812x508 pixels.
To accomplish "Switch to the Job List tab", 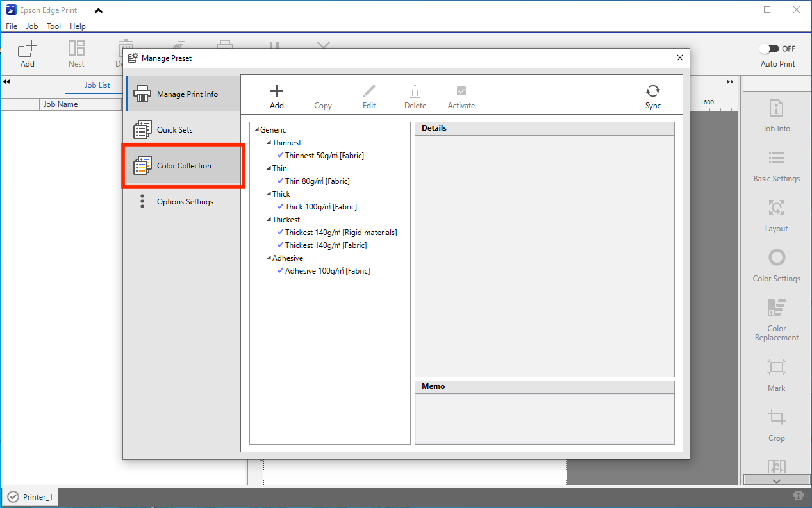I will pyautogui.click(x=97, y=85).
